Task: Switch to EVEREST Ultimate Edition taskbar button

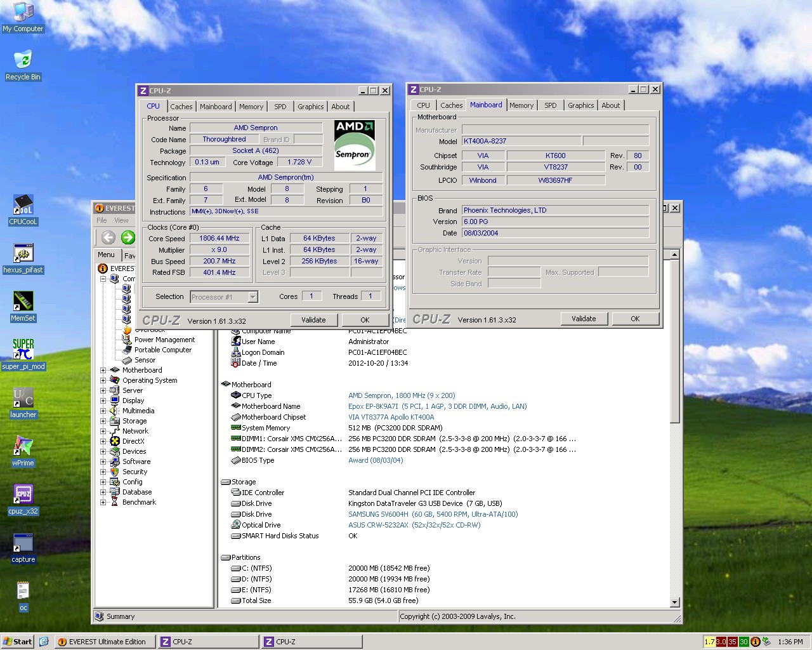Action: point(105,642)
